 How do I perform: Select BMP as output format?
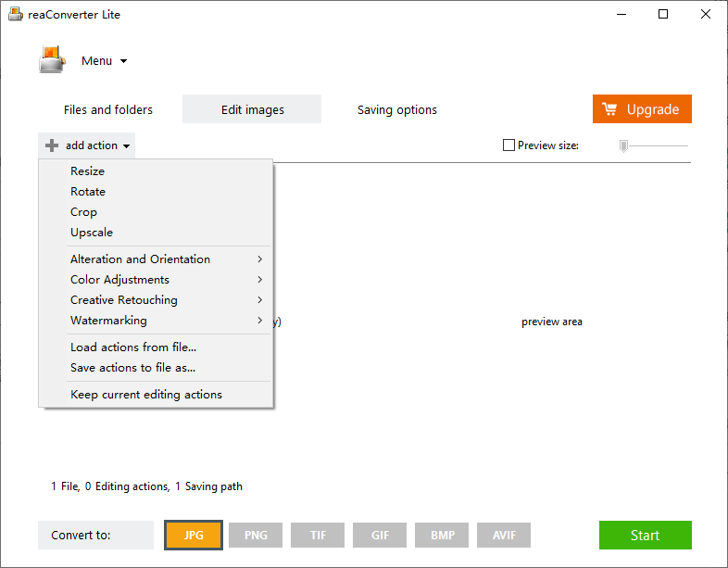pyautogui.click(x=442, y=535)
